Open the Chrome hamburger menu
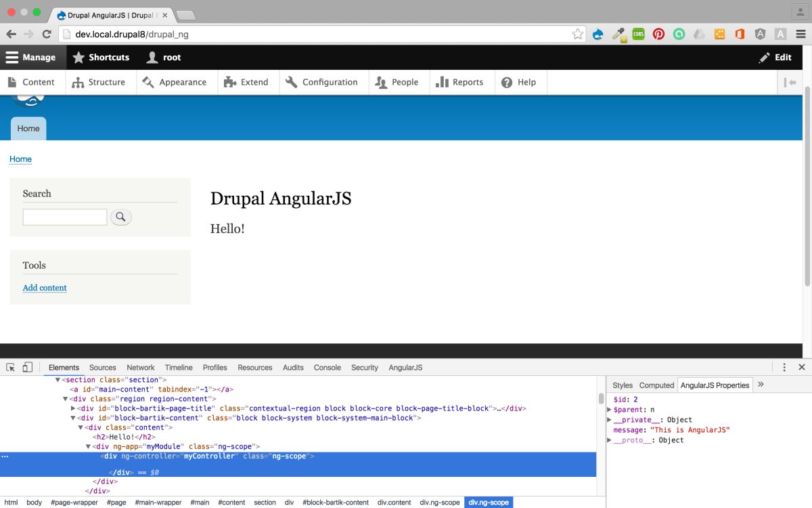This screenshot has height=508, width=812. (800, 34)
